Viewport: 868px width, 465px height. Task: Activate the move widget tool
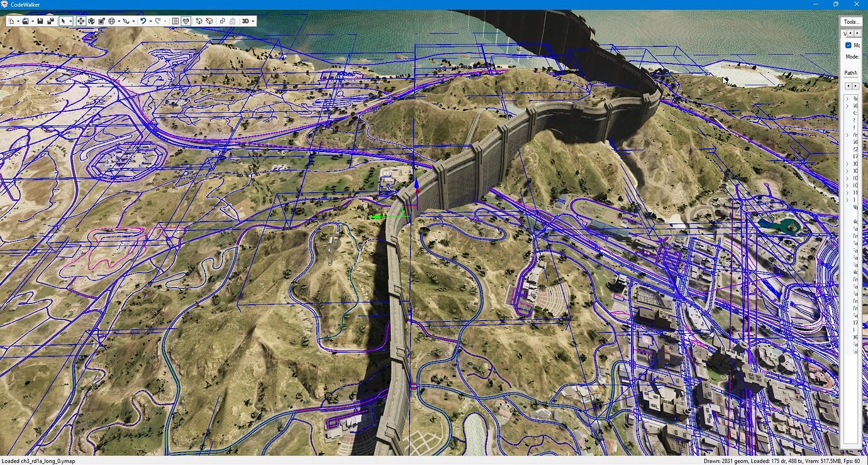point(81,21)
